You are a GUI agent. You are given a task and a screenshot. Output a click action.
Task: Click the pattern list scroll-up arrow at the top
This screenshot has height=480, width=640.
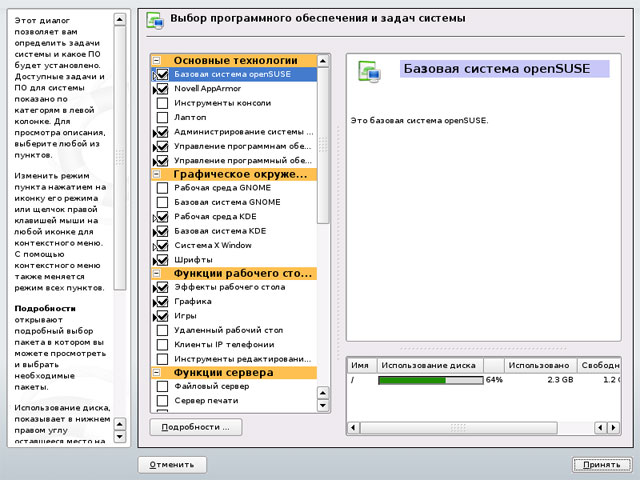point(323,61)
